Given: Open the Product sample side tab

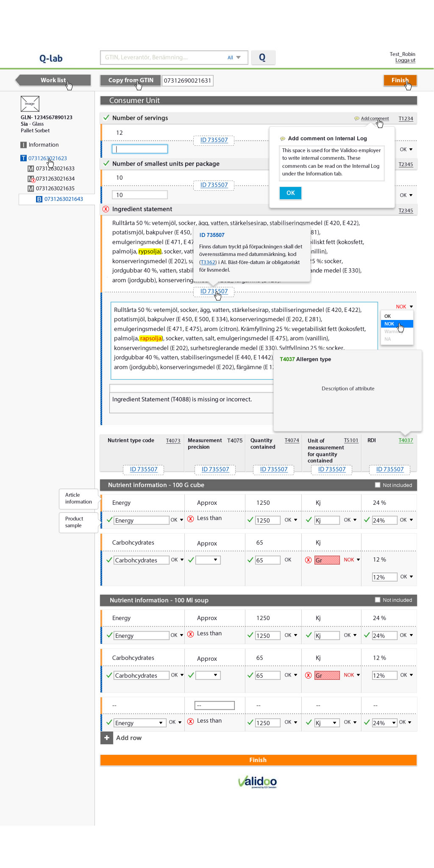Looking at the screenshot, I should pos(78,522).
